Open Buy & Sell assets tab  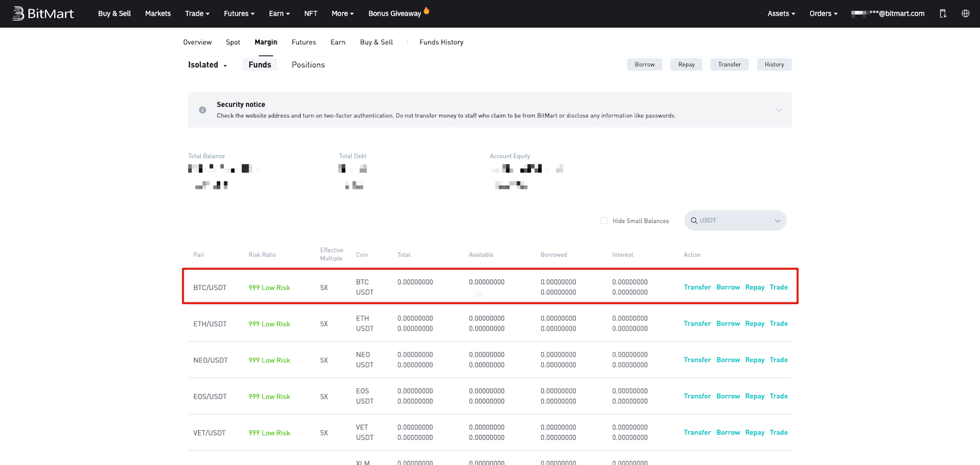click(x=376, y=42)
